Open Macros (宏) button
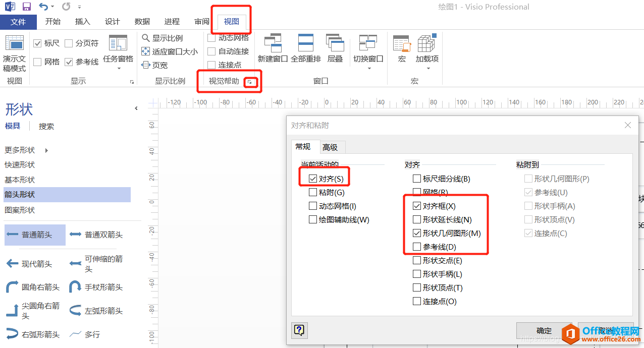Screen dimensions: 644x348 (x=402, y=49)
